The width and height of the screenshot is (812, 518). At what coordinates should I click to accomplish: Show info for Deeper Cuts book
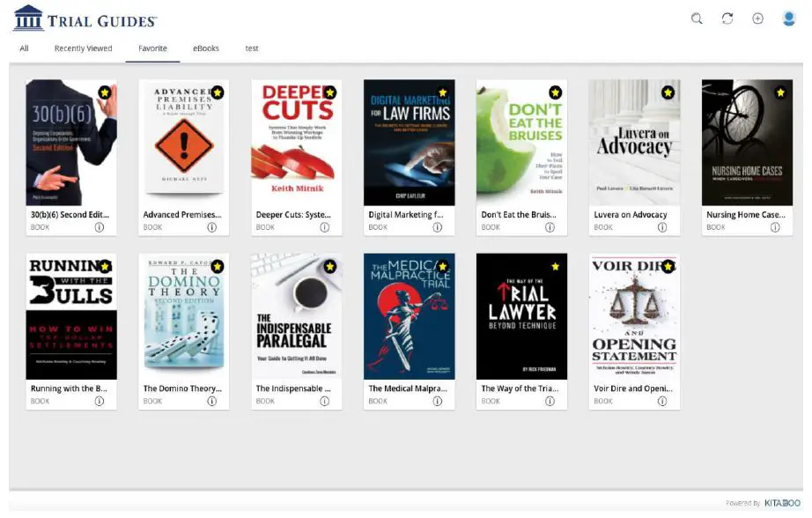point(325,227)
